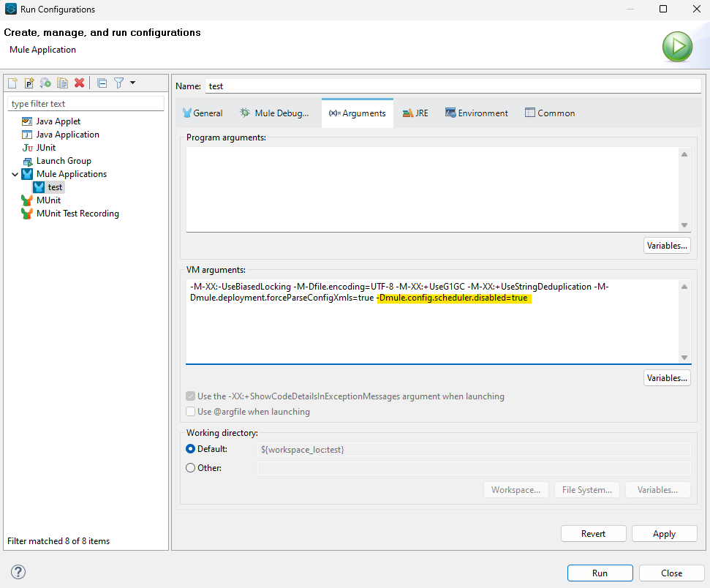Maximize the Run Configurations window

pos(663,9)
